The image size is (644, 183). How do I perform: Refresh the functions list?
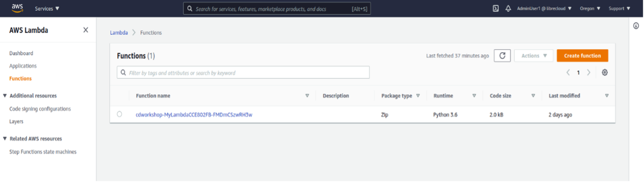(x=502, y=56)
